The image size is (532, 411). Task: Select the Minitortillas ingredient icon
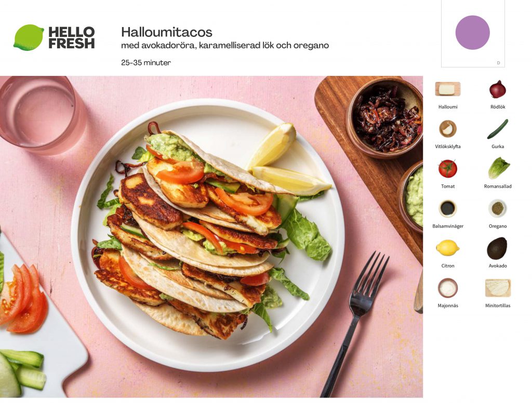click(498, 288)
